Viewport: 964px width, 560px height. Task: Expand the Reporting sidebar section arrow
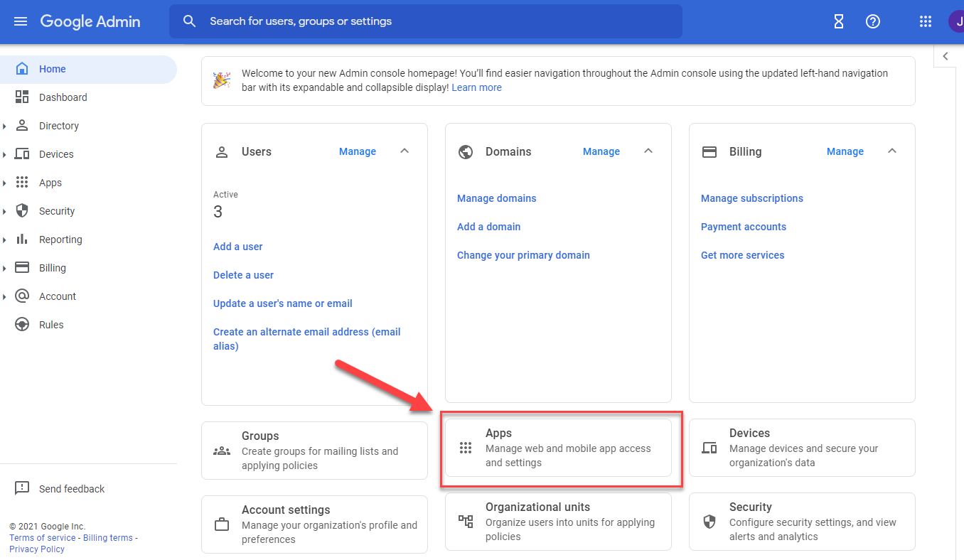point(4,240)
